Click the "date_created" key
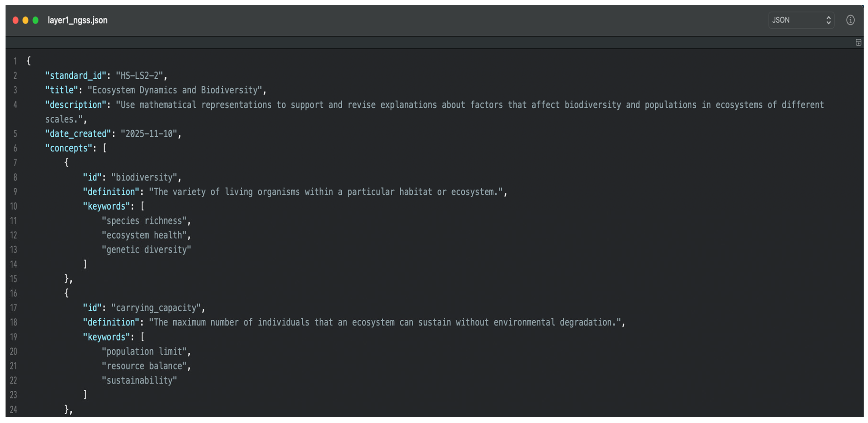 tap(78, 134)
